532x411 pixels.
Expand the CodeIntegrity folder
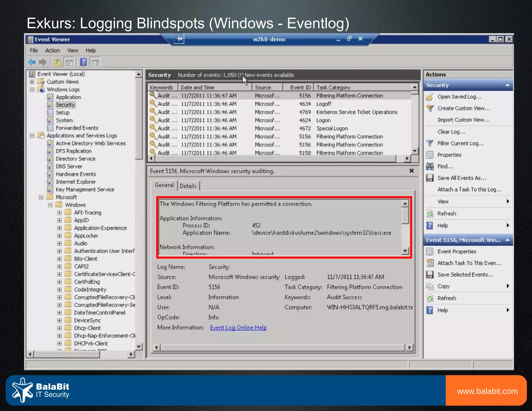click(59, 289)
